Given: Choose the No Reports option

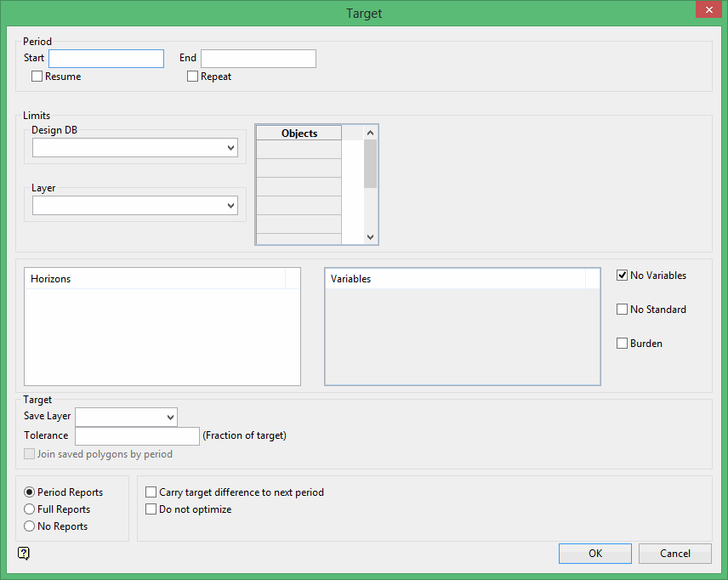Looking at the screenshot, I should 30,526.
